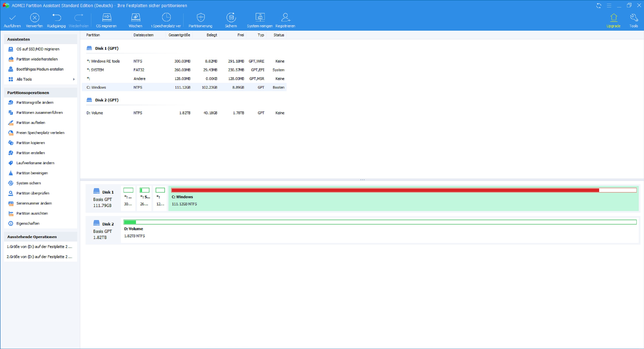The width and height of the screenshot is (644, 349).
Task: Open the Partitionierung tool
Action: 201,17
